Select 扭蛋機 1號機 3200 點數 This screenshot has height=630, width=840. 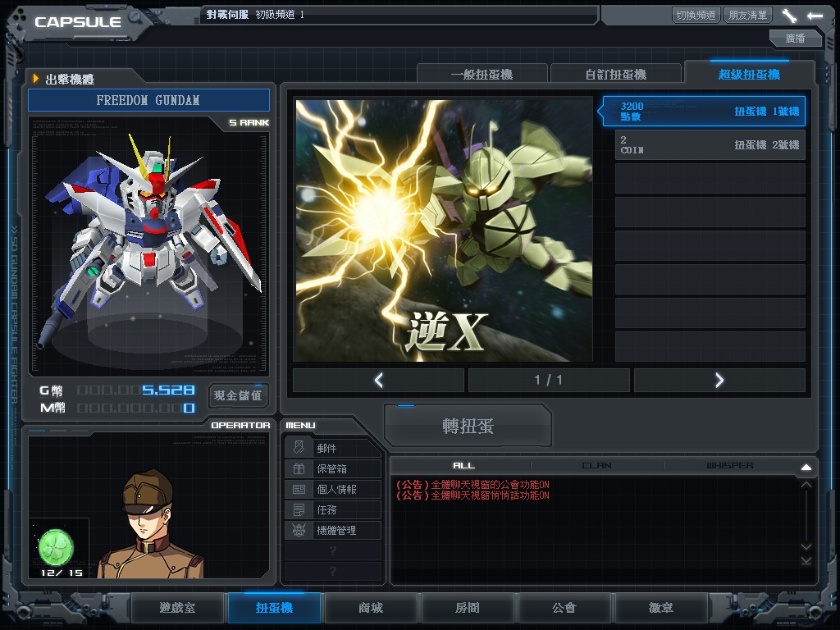705,111
